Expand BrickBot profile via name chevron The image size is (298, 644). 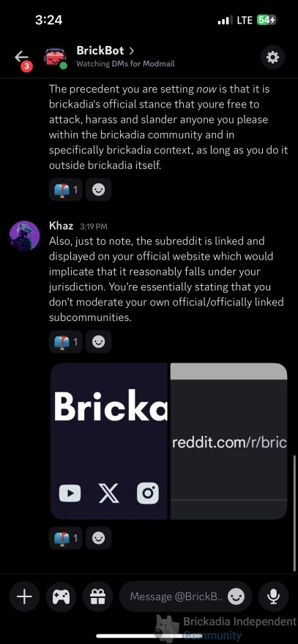coord(131,51)
